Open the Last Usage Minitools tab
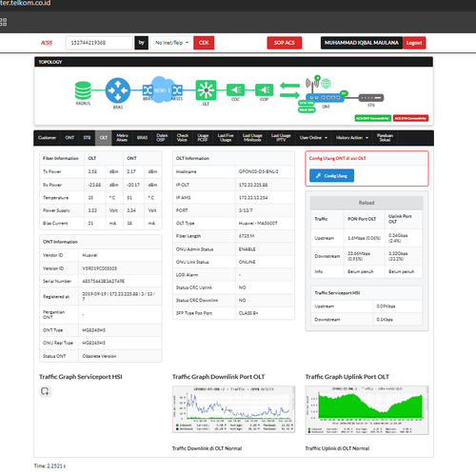 (252, 138)
